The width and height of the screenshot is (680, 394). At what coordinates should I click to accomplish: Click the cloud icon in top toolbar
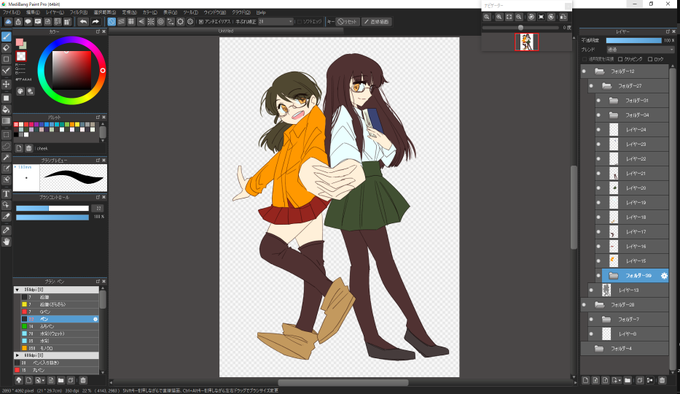[x=8, y=21]
